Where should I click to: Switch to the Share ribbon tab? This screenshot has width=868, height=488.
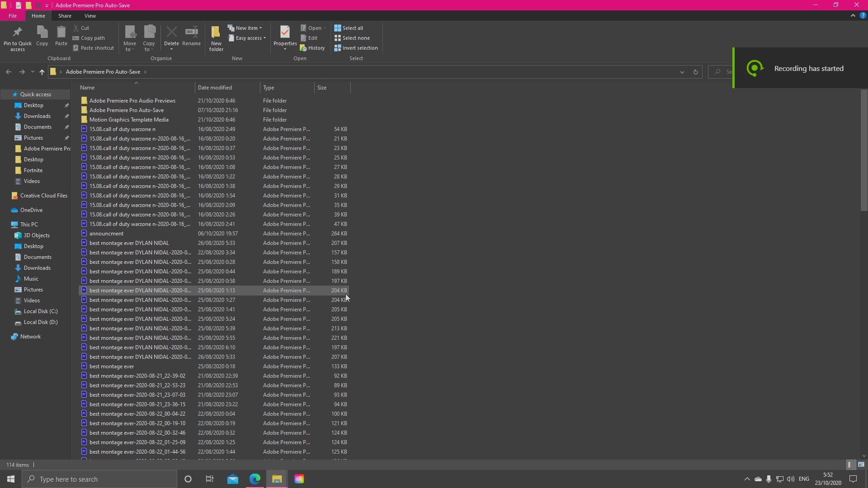click(65, 16)
